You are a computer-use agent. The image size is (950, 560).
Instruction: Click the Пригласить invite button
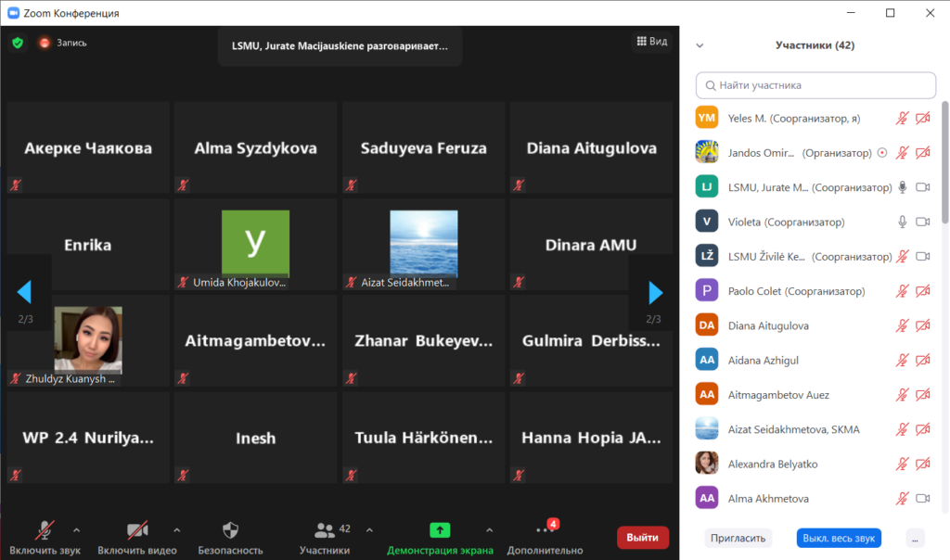click(738, 538)
